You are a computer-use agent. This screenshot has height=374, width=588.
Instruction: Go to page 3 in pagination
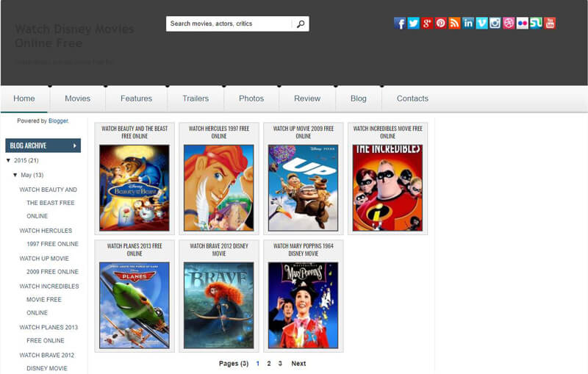click(280, 364)
